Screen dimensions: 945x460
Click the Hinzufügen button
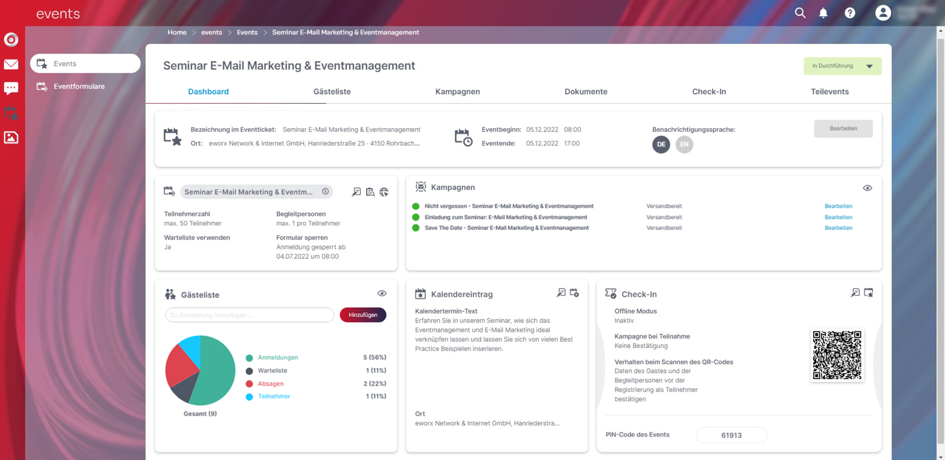[x=363, y=315]
